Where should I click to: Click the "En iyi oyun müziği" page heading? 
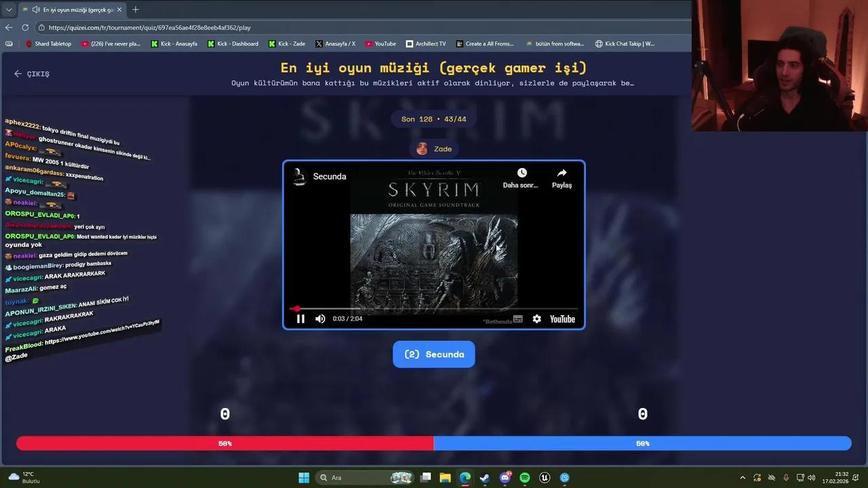coord(434,68)
